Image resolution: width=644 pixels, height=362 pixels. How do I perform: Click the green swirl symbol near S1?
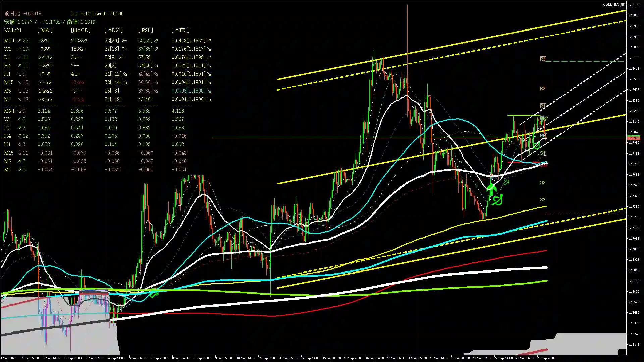[537, 146]
